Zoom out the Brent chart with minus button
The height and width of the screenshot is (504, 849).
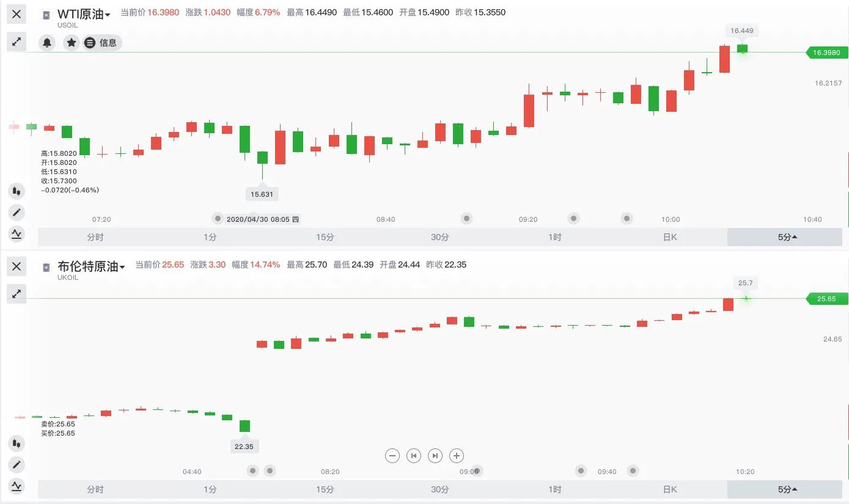392,455
